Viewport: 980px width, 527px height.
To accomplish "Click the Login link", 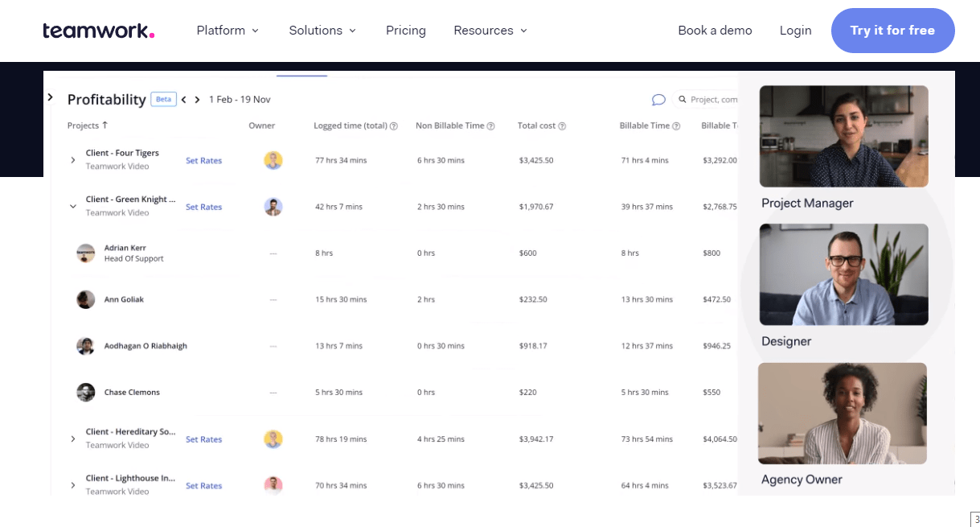I will [x=795, y=31].
